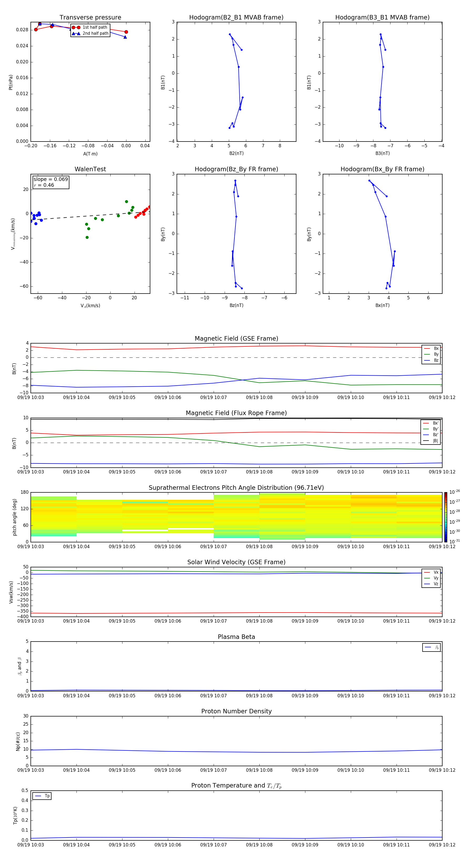Select the By entry in the GSE legend
Screen dimensions: 473x868
click(431, 354)
